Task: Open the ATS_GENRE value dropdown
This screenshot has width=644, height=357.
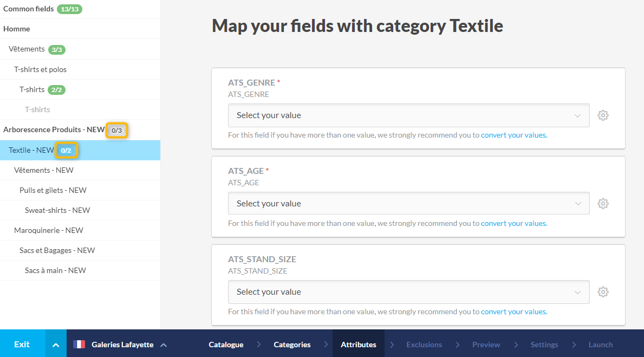Action: (408, 115)
